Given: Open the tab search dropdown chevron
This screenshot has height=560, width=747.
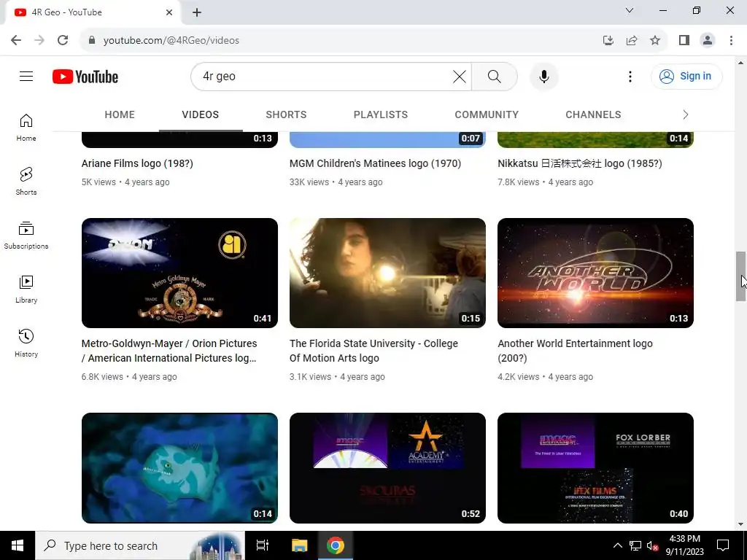Looking at the screenshot, I should tap(630, 10).
